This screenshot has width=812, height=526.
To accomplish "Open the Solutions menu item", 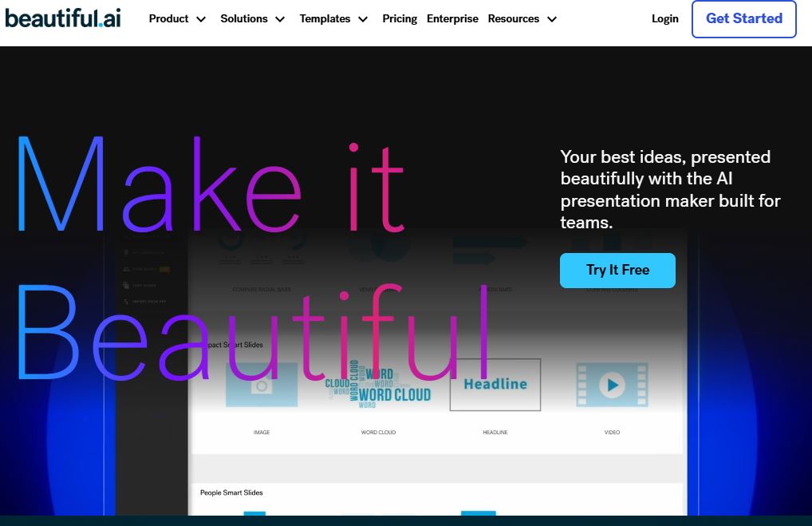I will pyautogui.click(x=244, y=18).
